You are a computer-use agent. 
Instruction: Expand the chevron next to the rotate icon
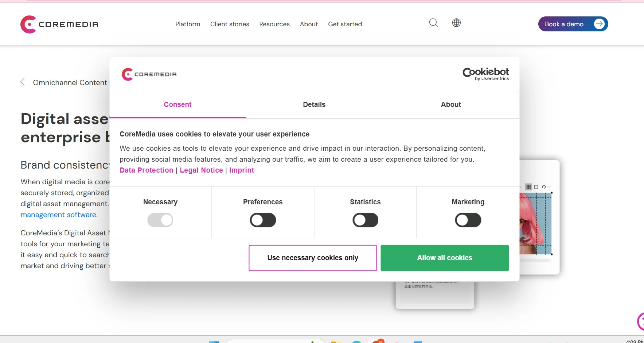point(549,187)
